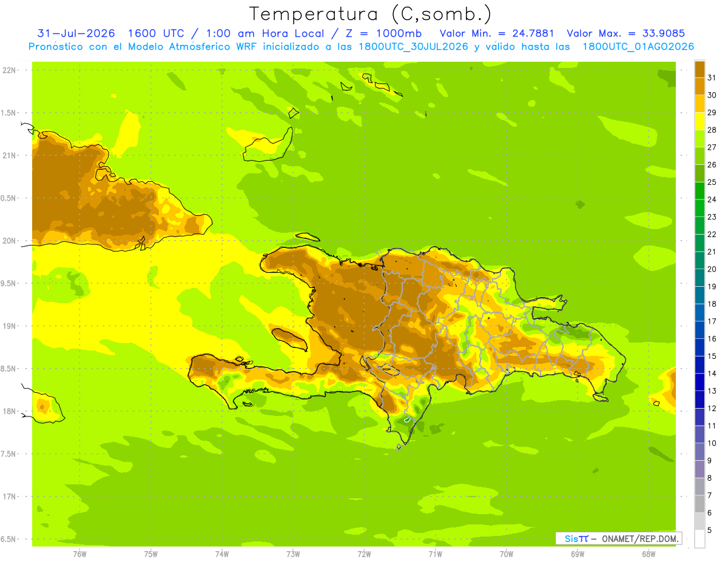Click the '8.5N' latitude axis label
This screenshot has height=562, width=728.
9,369
